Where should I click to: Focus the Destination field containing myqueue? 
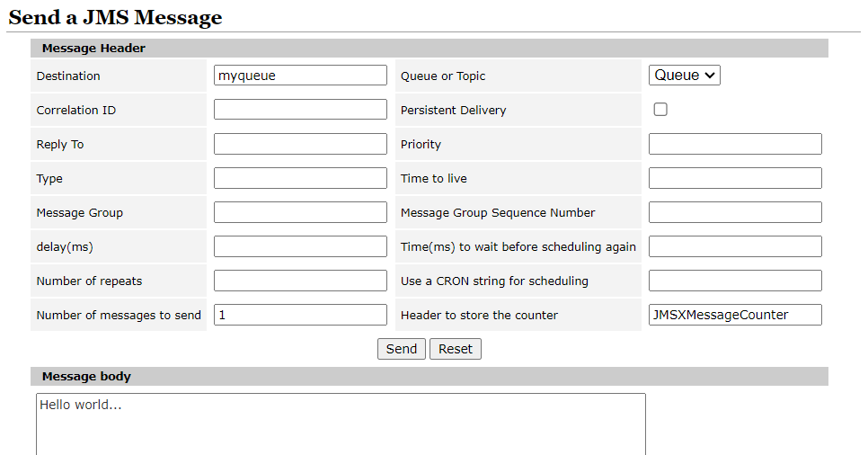[x=300, y=75]
